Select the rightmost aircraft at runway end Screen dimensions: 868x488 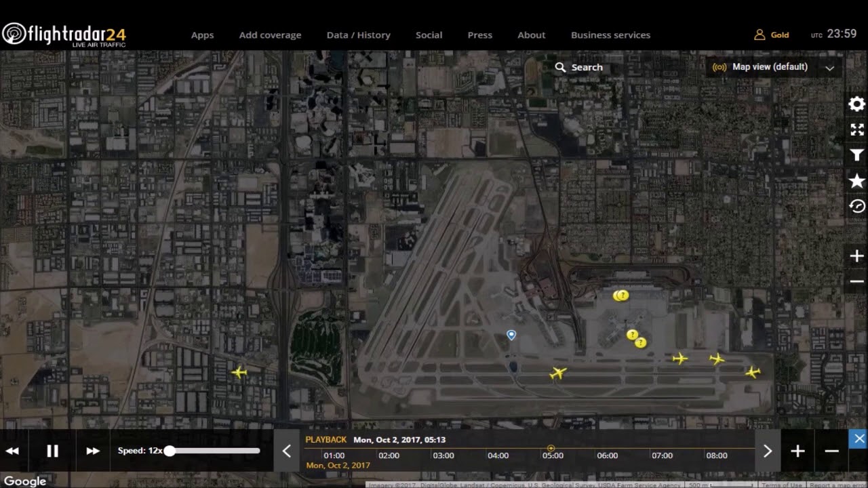753,372
